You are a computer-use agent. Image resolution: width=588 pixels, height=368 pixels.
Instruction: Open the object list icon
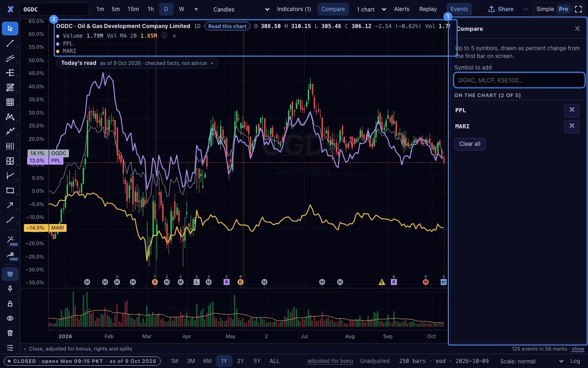(10, 348)
